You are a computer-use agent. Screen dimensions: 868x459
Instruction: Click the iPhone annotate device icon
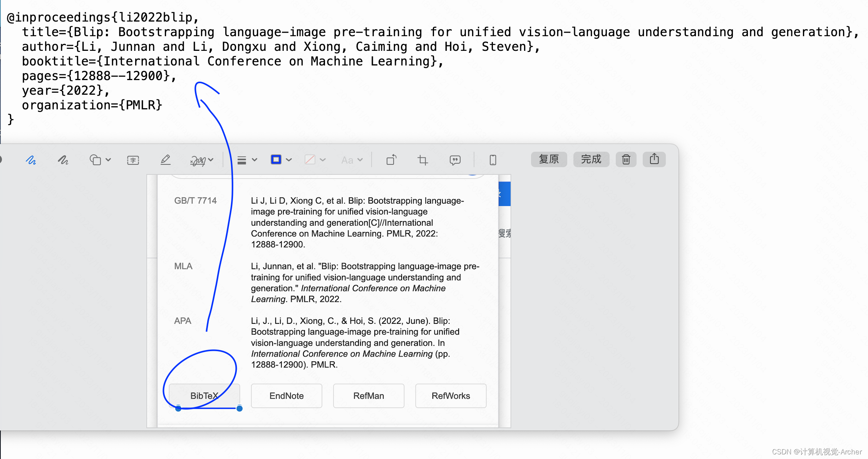(493, 160)
